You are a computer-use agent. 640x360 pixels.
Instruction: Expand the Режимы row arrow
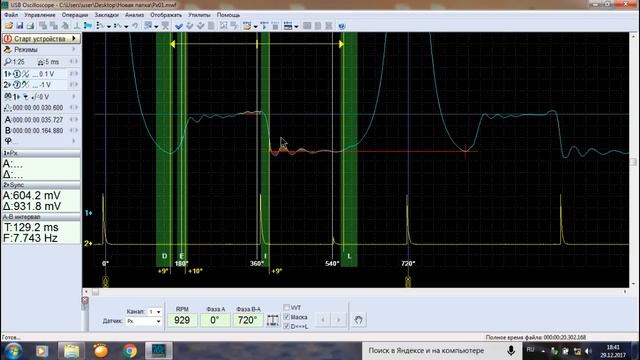74,50
